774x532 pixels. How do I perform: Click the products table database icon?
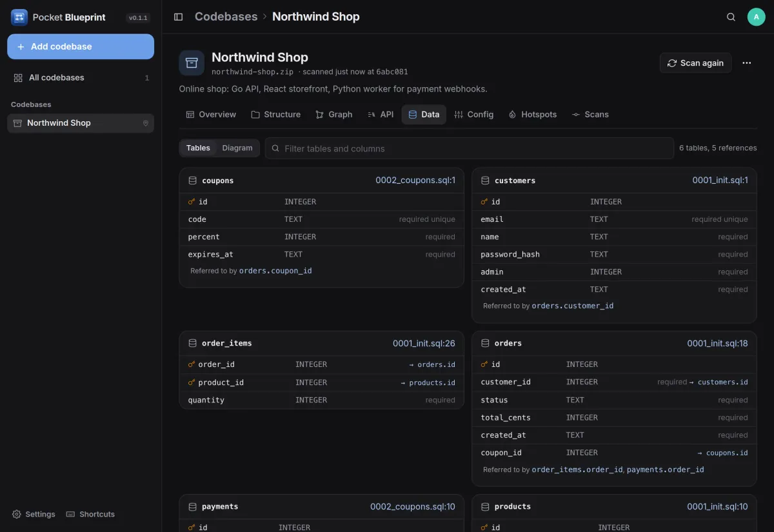click(x=485, y=506)
